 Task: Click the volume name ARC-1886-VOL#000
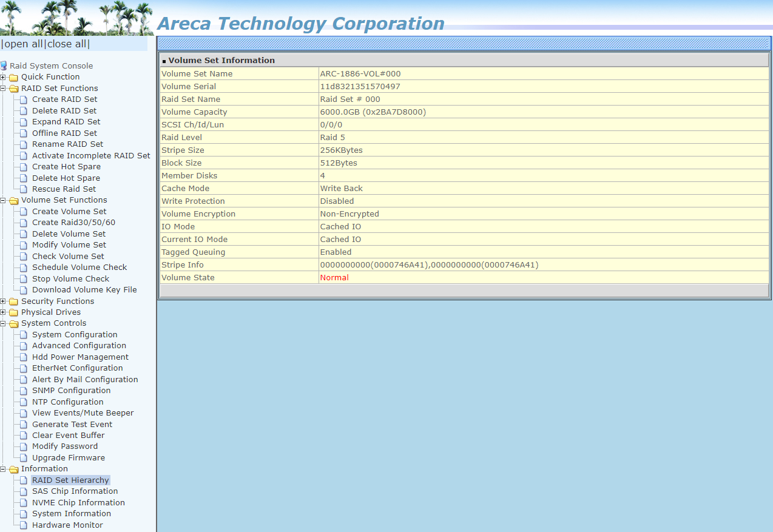(360, 74)
